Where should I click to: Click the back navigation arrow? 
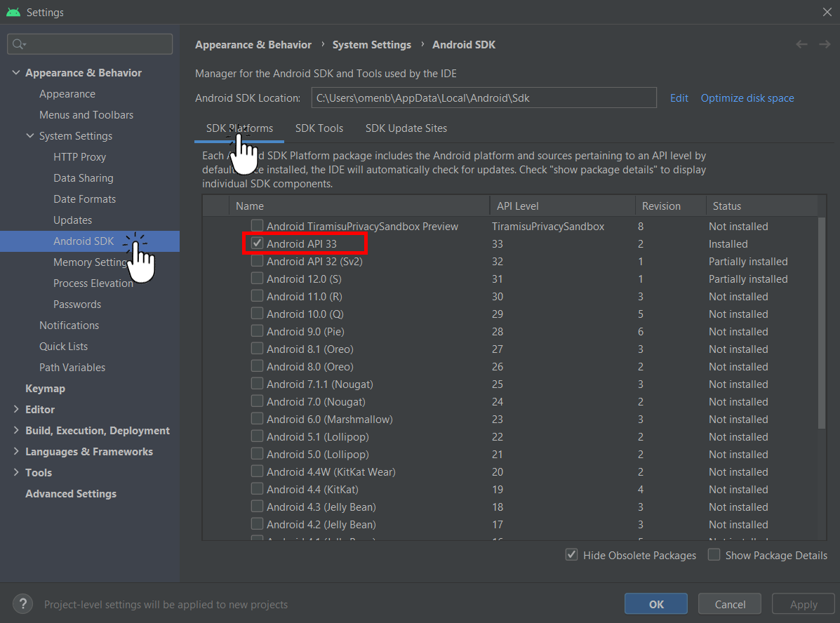(801, 44)
